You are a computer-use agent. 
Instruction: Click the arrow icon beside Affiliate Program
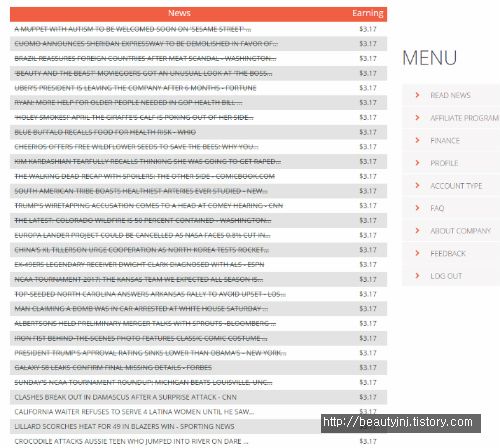click(x=417, y=118)
